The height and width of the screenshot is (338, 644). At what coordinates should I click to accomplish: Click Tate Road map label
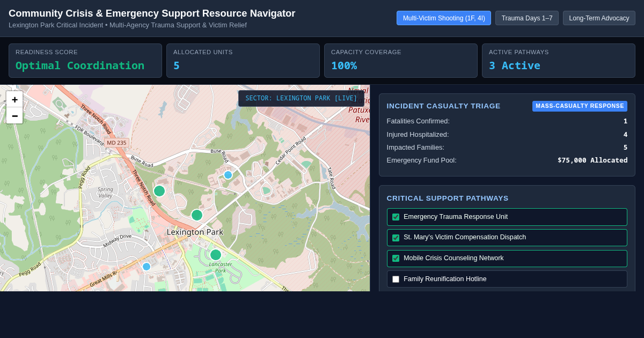[331, 178]
